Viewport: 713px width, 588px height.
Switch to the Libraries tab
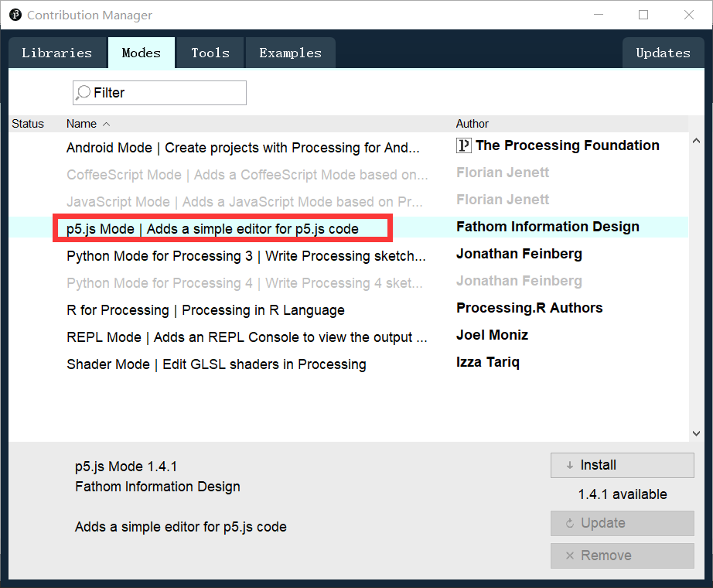(x=56, y=53)
